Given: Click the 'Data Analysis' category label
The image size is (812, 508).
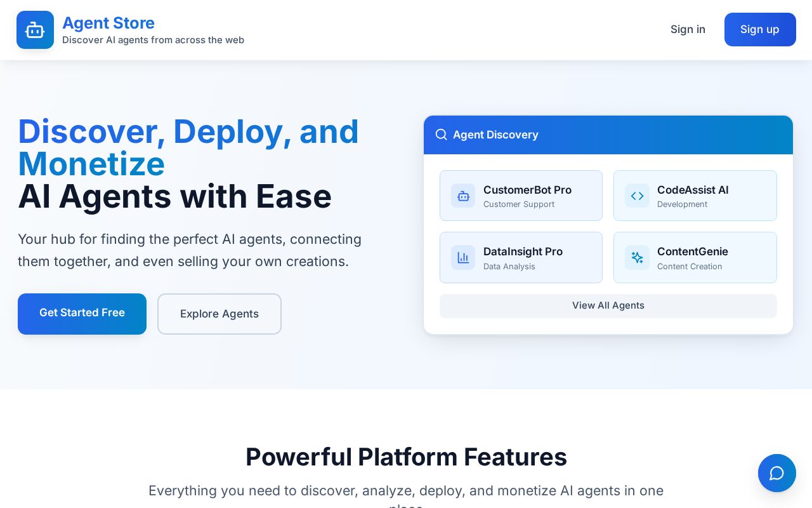Looking at the screenshot, I should click(509, 267).
